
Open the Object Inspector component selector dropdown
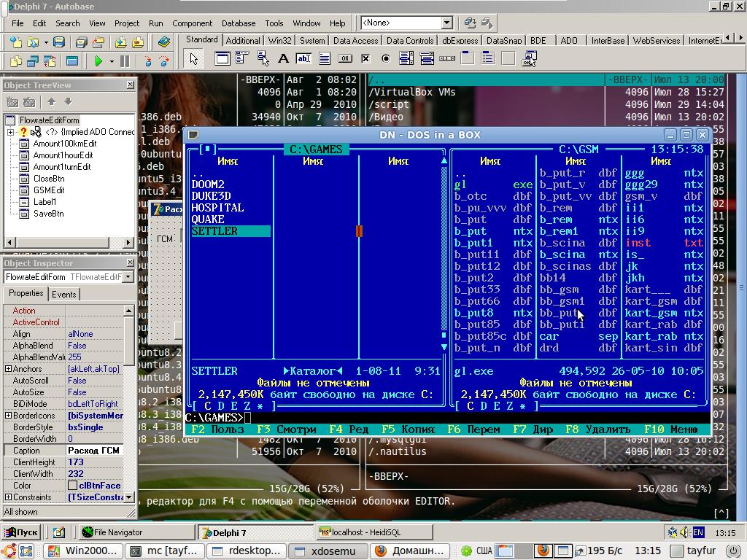tap(128, 277)
